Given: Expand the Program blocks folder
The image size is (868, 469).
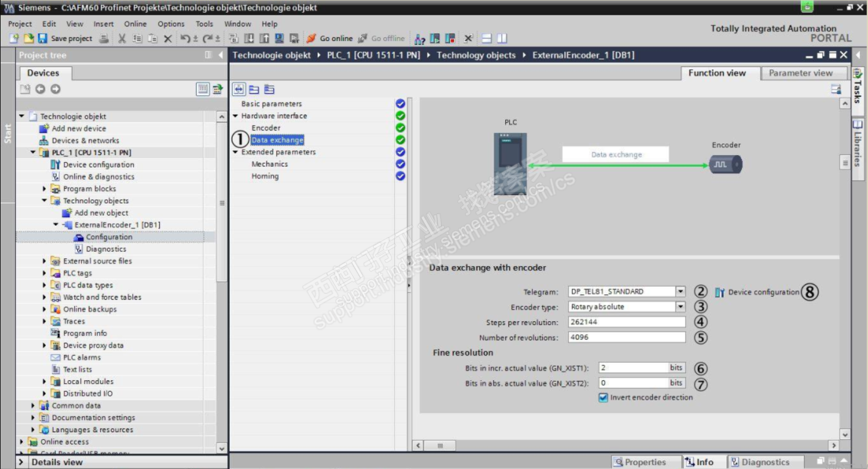Looking at the screenshot, I should [45, 189].
